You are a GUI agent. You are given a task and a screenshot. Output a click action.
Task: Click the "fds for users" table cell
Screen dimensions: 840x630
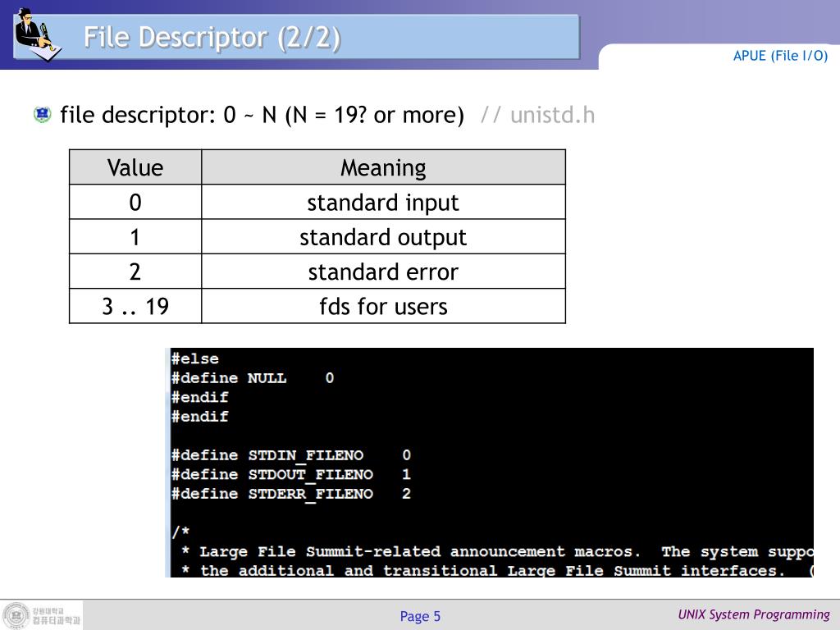[x=383, y=307]
